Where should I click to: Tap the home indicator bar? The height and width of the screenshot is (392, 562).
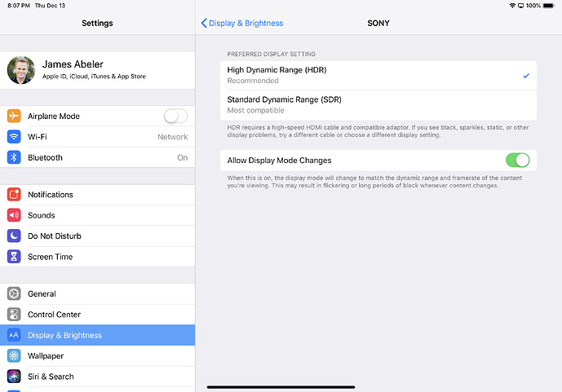(281, 387)
